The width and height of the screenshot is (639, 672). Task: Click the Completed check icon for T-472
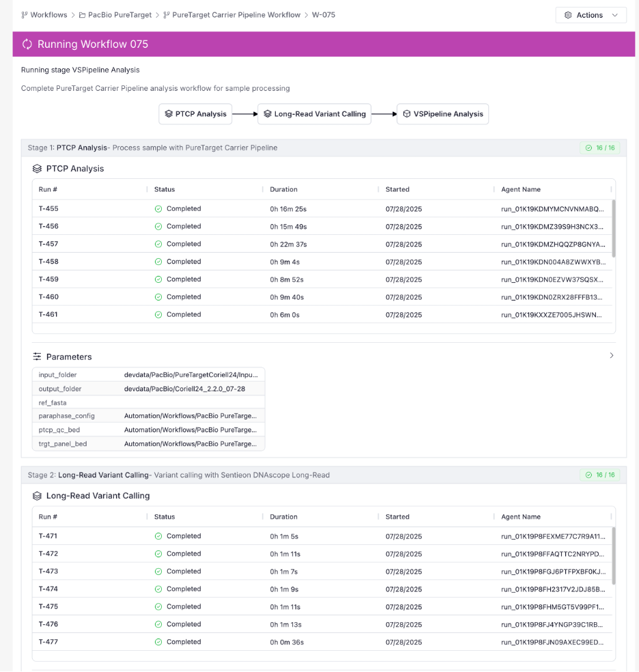158,554
